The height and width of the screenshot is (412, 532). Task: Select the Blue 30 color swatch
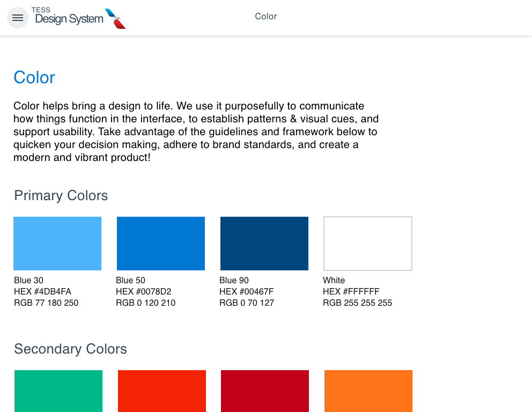tap(57, 243)
